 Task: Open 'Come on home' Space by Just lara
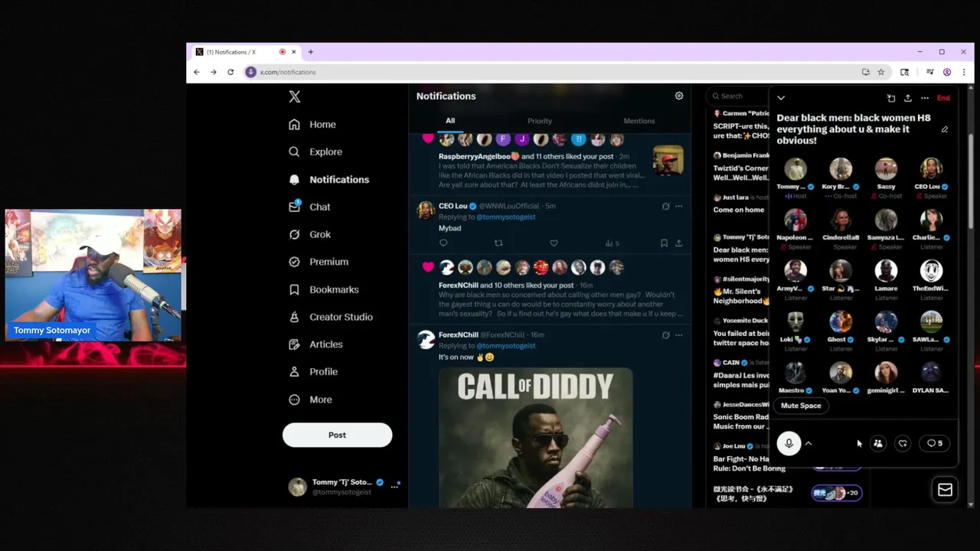point(739,210)
